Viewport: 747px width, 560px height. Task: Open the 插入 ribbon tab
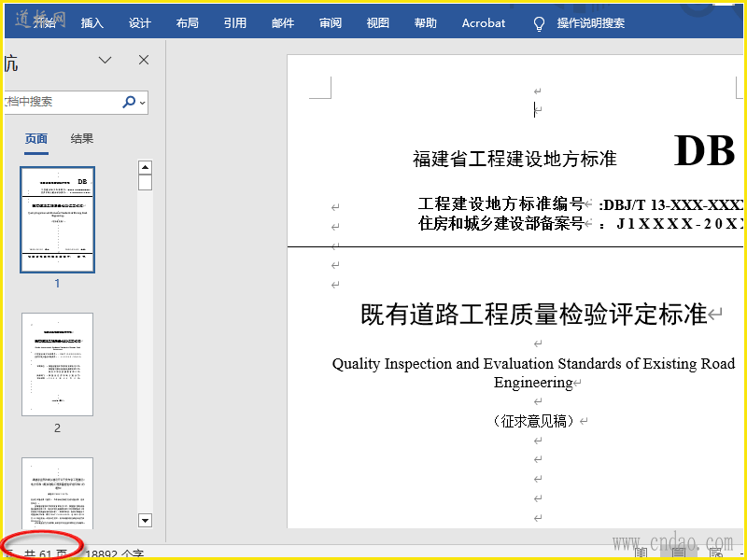pos(92,22)
